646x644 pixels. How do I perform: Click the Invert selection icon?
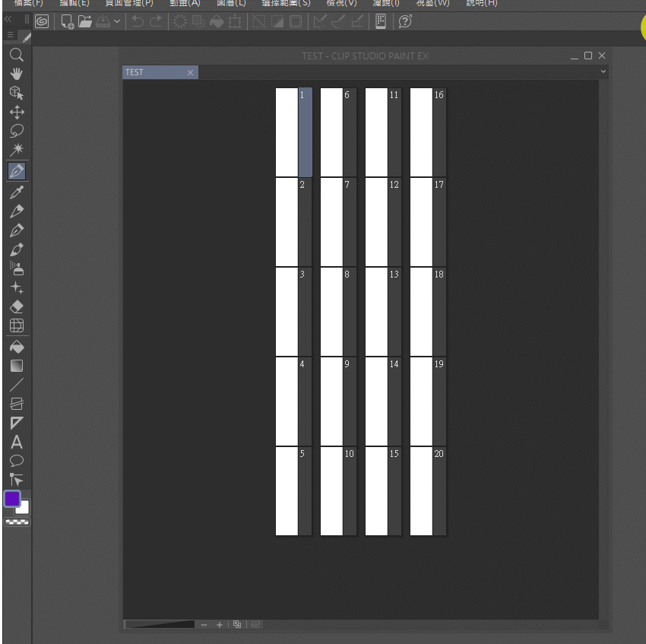277,21
